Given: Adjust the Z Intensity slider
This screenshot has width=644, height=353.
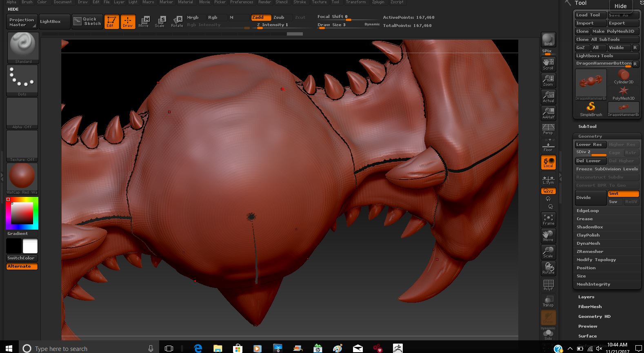Looking at the screenshot, I should [x=282, y=25].
